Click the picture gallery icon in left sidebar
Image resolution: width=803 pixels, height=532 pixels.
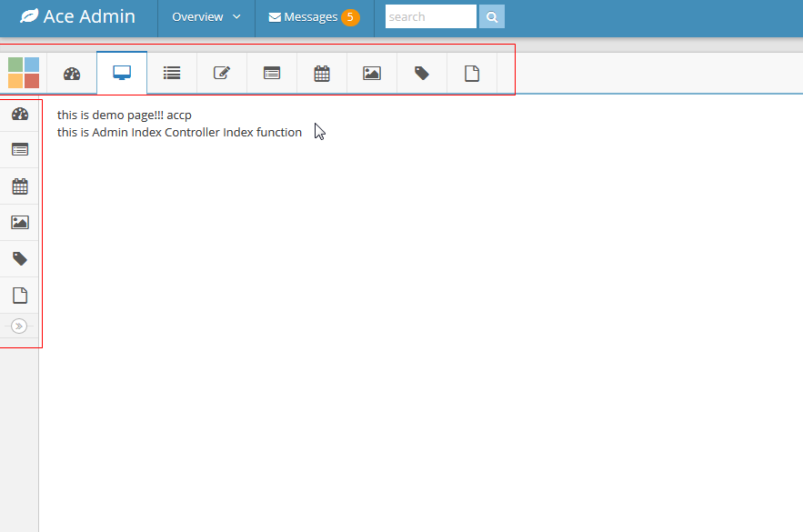[19, 222]
